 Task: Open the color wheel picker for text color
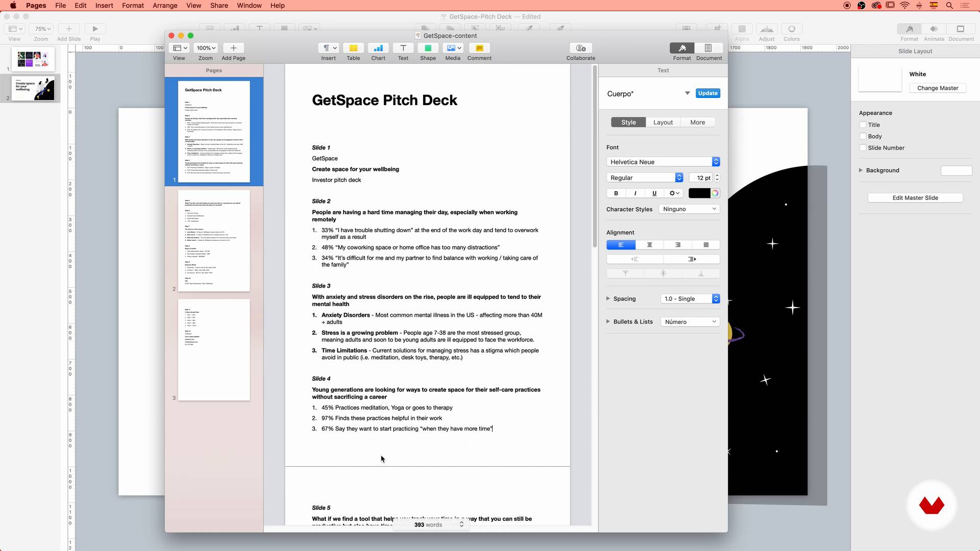pos(715,193)
